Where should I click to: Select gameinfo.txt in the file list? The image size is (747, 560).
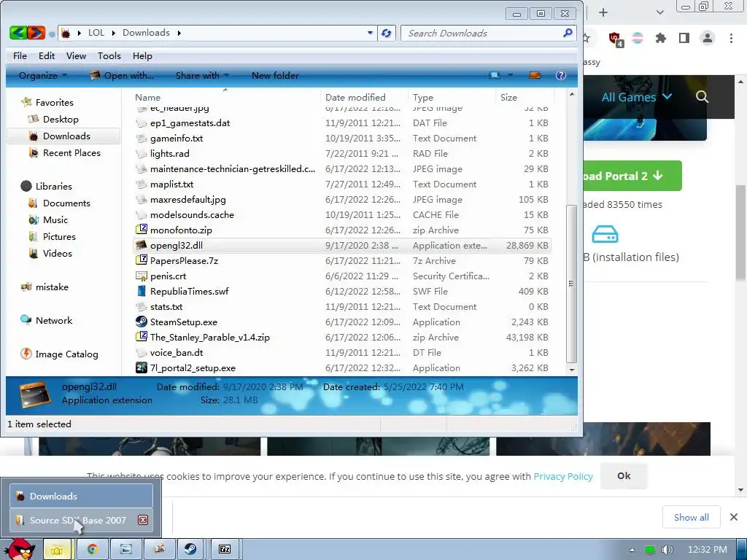pyautogui.click(x=177, y=138)
